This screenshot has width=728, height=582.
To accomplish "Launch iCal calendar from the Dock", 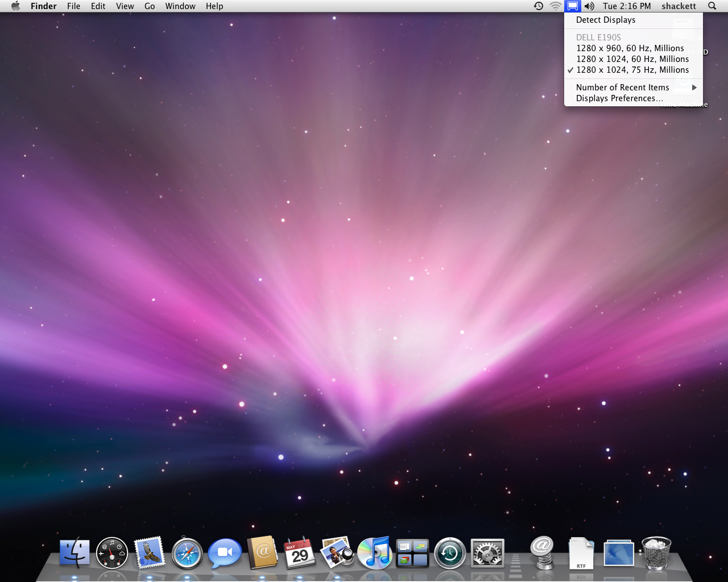I will click(300, 553).
